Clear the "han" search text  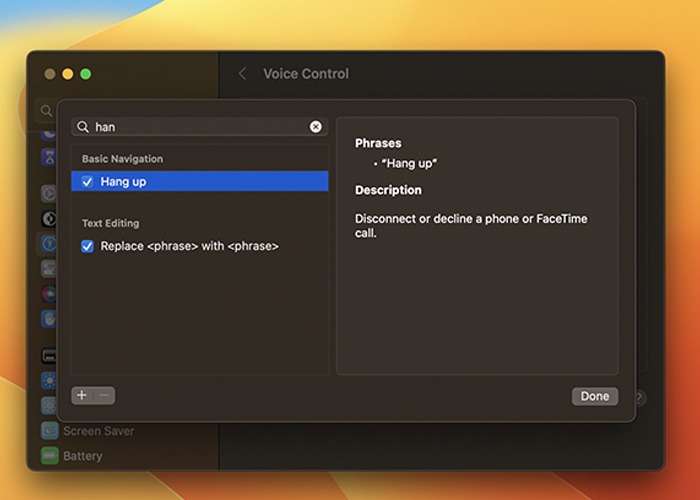(316, 127)
